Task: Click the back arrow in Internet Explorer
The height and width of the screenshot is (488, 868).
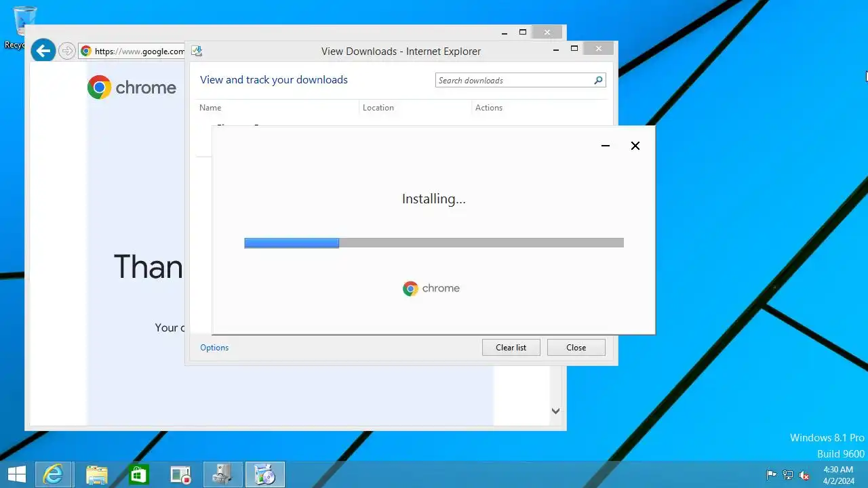Action: 43,50
